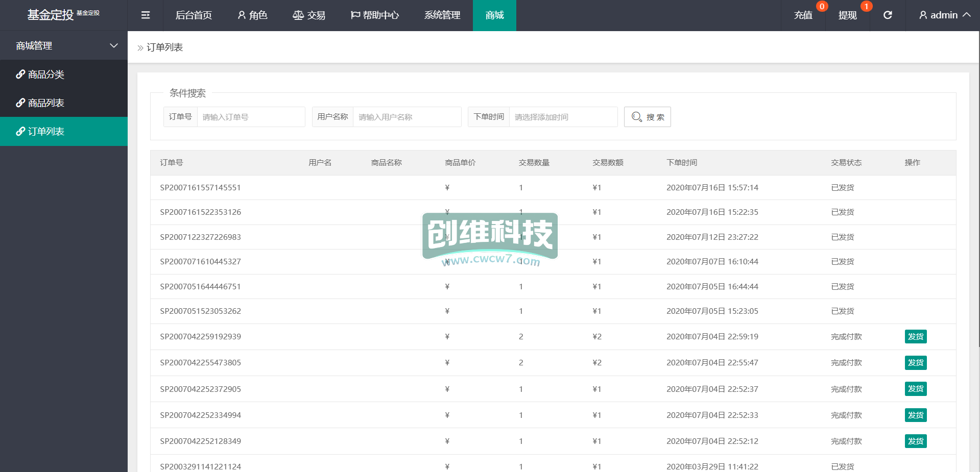
Task: Click 发货 for order SP2007042252128349
Action: point(915,441)
